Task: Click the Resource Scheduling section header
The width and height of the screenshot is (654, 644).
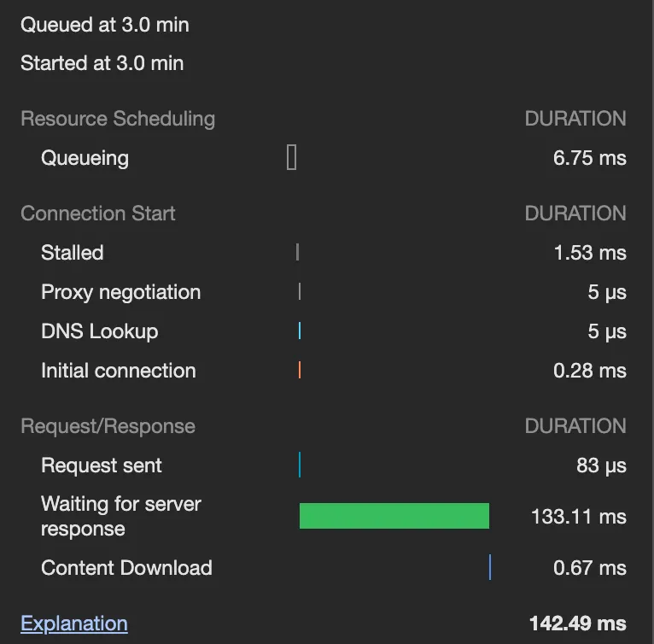Action: coord(118,119)
